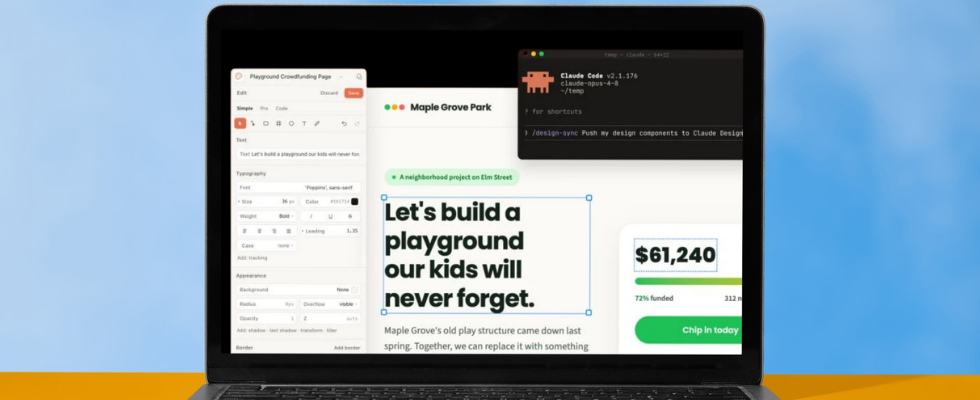Click the font Size field
Image resolution: width=980 pixels, height=400 pixels.
pyautogui.click(x=266, y=202)
